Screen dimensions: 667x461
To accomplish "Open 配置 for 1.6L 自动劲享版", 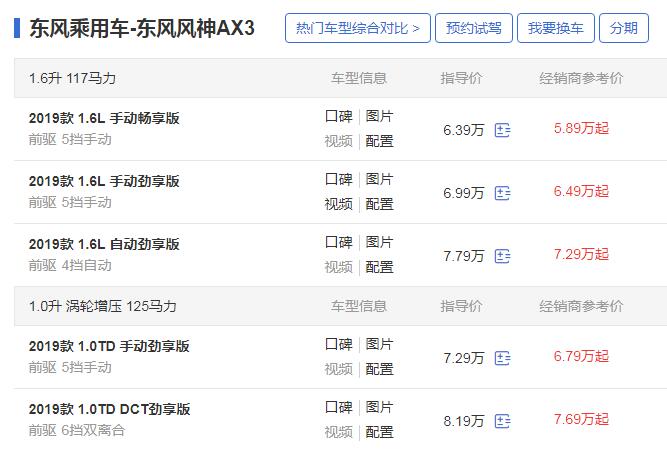I will point(379,267).
